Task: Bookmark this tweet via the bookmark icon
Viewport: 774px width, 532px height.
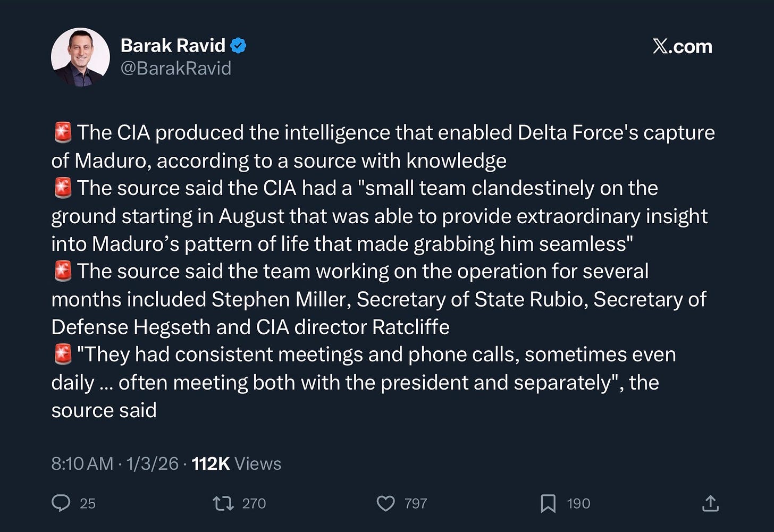Action: 548,503
